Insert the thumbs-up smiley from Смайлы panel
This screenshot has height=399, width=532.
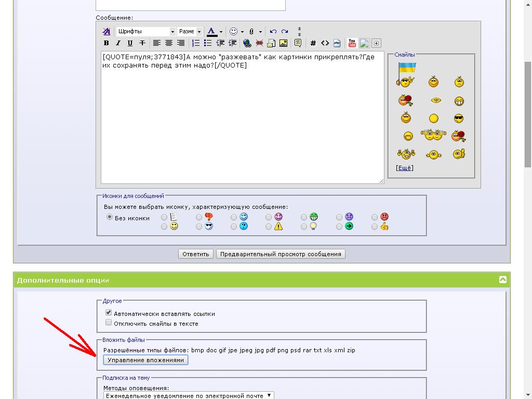459,154
